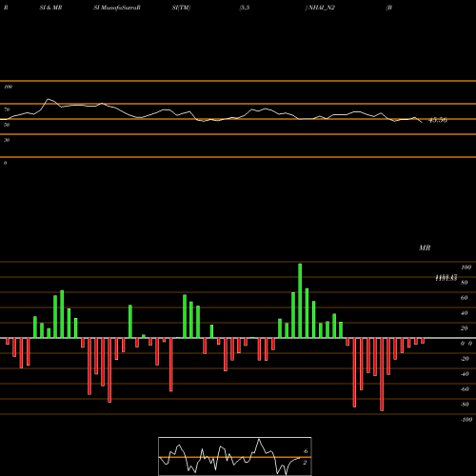
Task: Click the MR axis label 60
Action: point(465,298)
